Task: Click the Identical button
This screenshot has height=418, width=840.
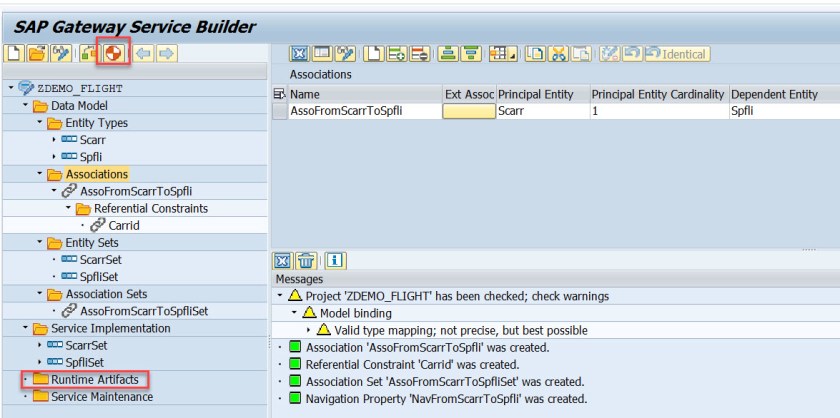Action: (x=678, y=54)
